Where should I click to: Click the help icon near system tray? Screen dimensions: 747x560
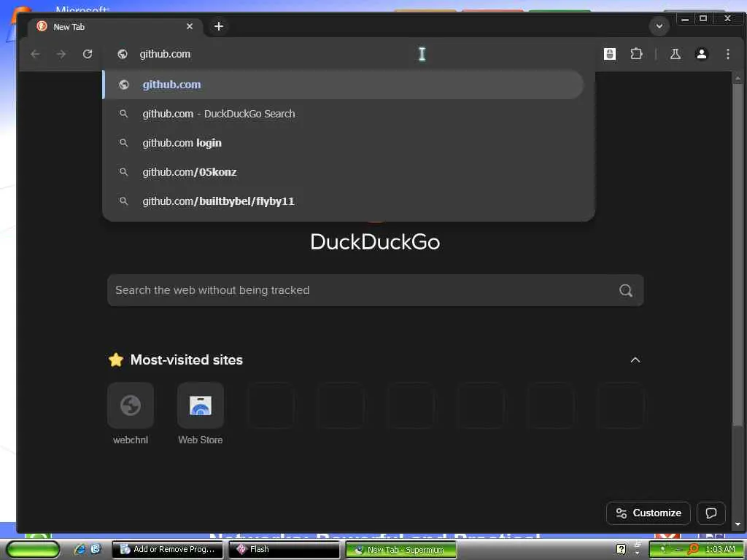[622, 549]
